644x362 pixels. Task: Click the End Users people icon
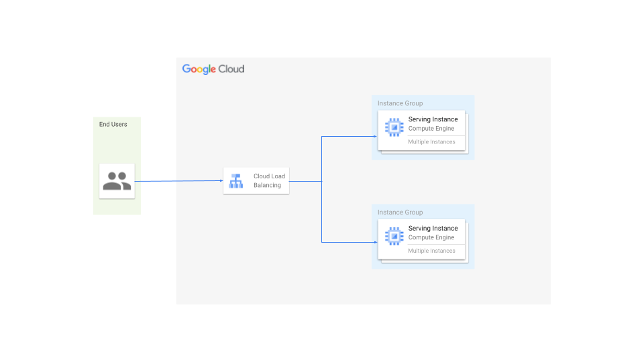(117, 181)
